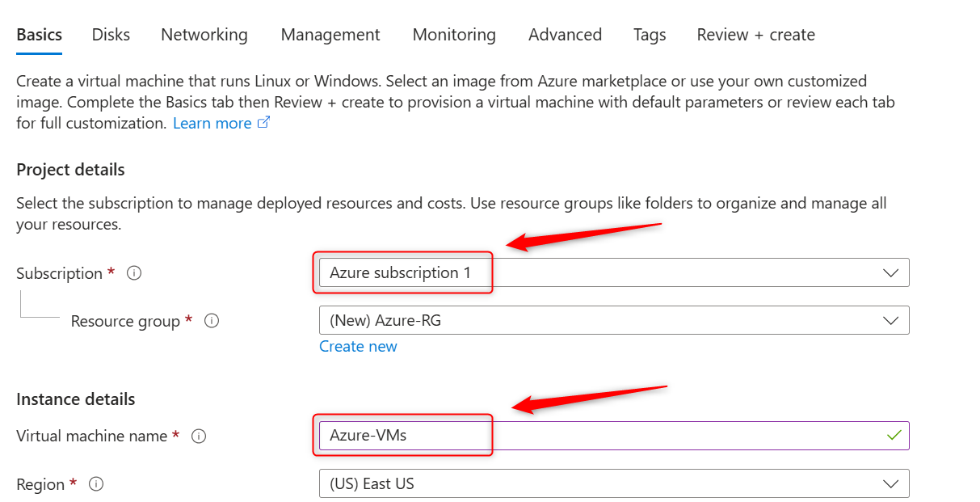Screen dimensions: 980x502
Task: Focus the Virtual machine name field
Action: [614, 436]
